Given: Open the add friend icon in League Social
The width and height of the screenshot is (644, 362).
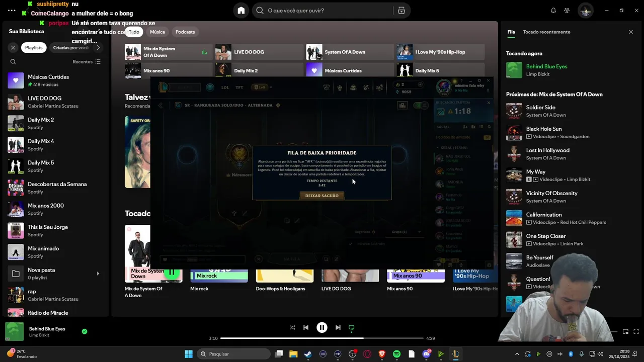Looking at the screenshot, I should click(x=465, y=127).
